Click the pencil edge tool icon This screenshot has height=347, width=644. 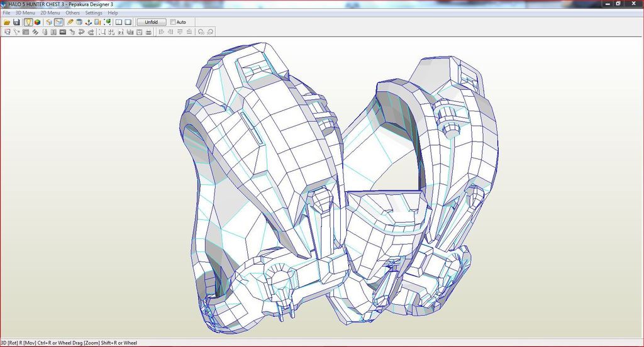[70, 22]
